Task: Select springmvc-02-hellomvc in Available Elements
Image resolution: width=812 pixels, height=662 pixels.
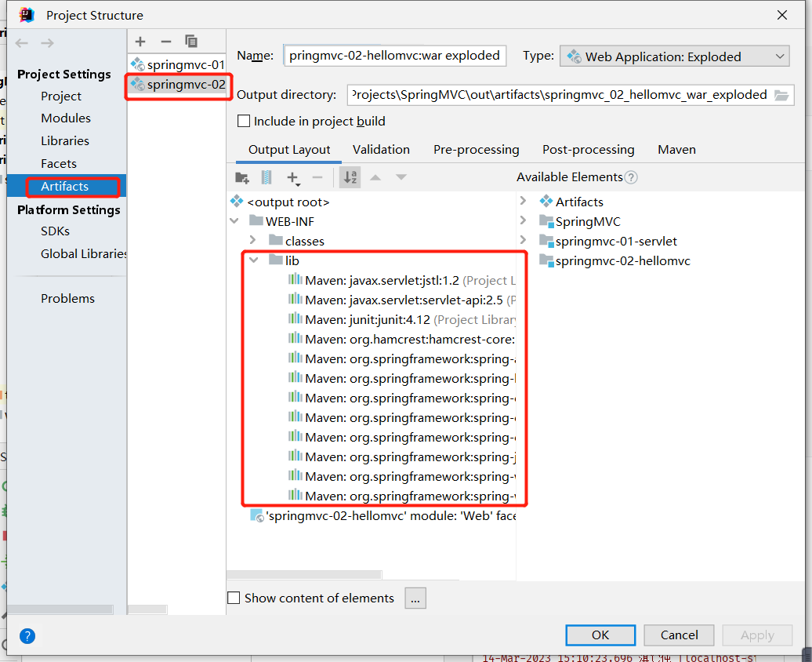Action: [614, 260]
